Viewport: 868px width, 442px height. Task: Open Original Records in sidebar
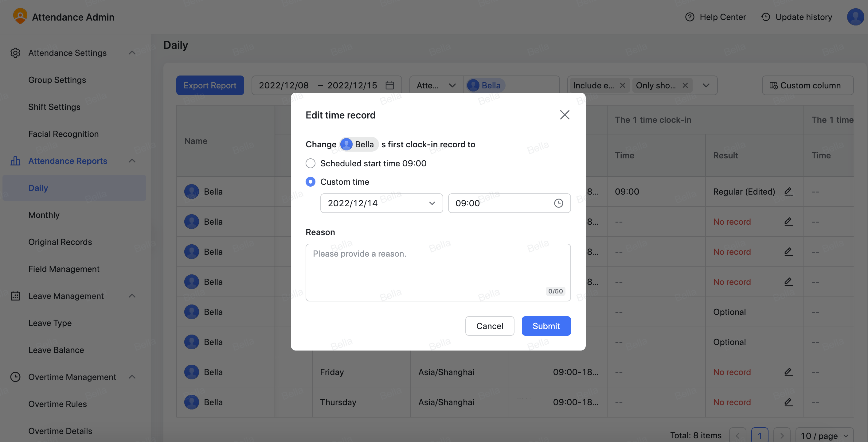tap(60, 242)
